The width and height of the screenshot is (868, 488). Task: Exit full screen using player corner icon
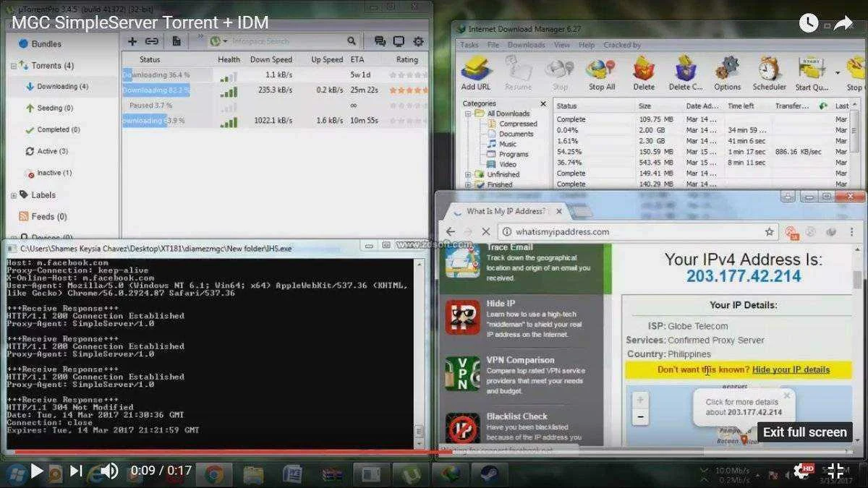835,471
